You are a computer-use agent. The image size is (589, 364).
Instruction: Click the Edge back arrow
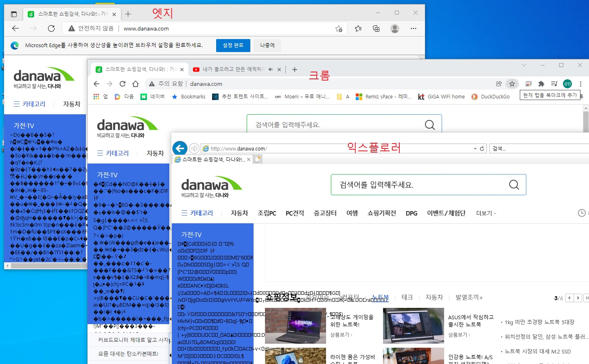click(15, 28)
